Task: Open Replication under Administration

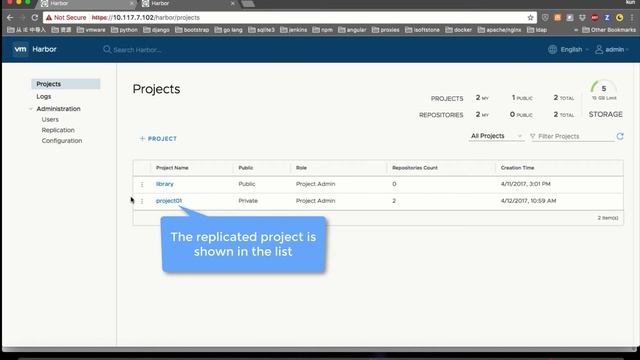Action: 58,130
